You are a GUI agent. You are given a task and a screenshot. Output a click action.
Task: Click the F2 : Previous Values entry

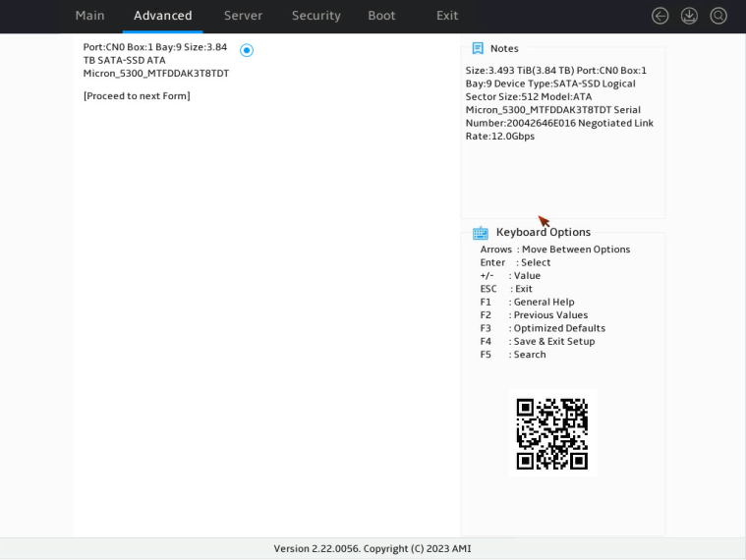tap(534, 315)
